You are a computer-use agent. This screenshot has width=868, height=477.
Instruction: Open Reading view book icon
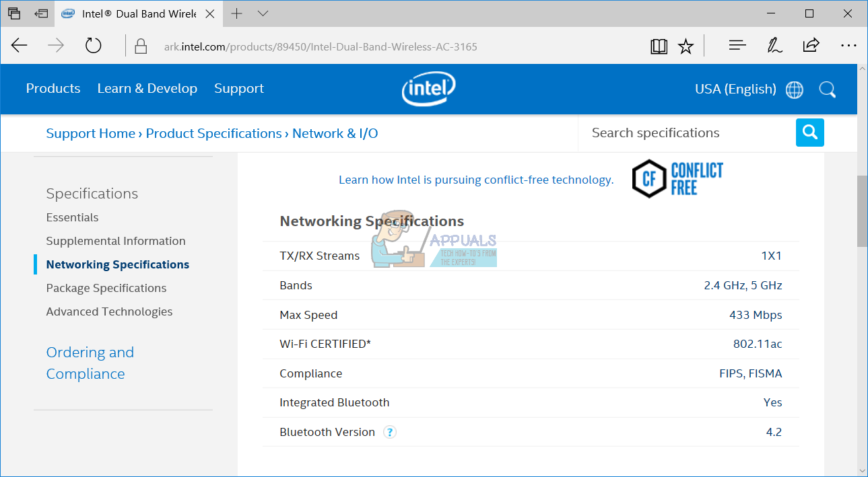659,46
